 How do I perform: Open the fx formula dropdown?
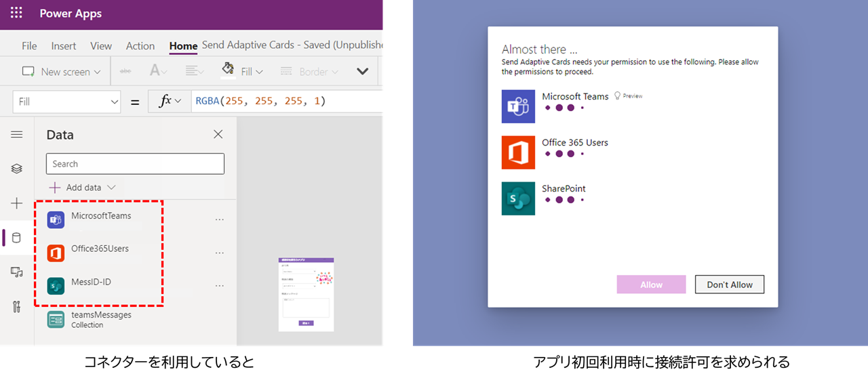(170, 102)
